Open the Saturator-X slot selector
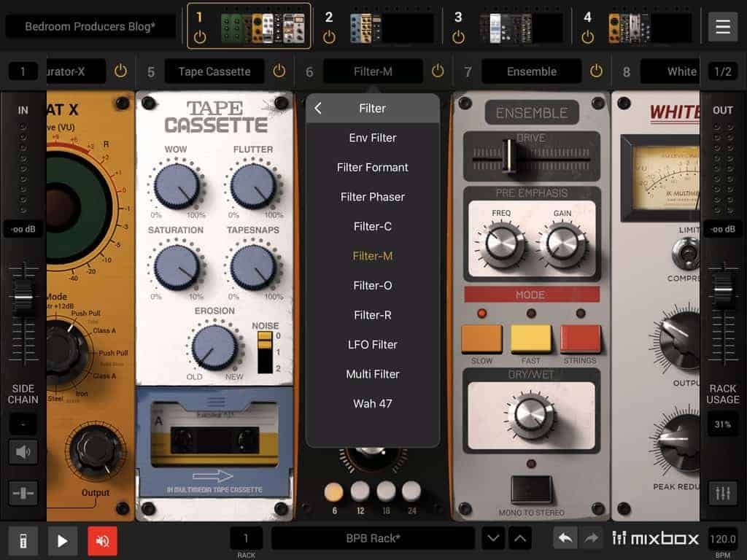747x560 pixels. [x=76, y=71]
